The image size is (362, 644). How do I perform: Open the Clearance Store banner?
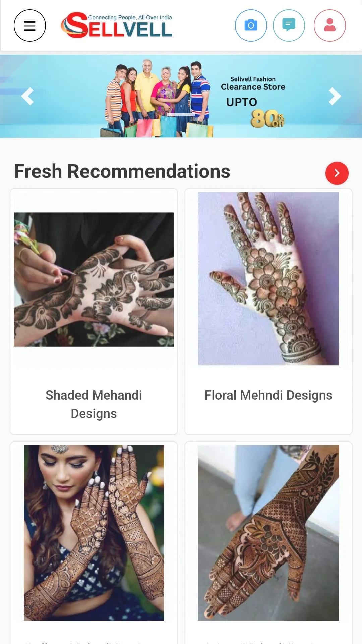click(181, 96)
